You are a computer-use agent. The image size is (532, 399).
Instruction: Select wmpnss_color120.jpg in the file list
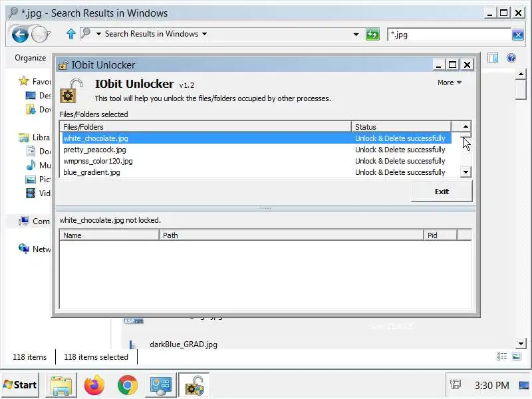(257, 161)
